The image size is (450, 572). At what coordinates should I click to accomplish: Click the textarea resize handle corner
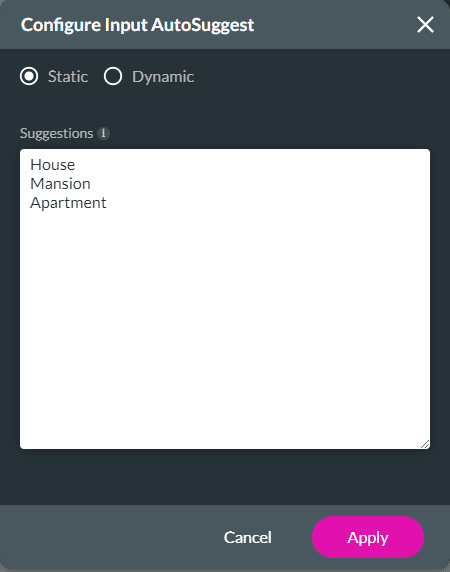click(x=425, y=444)
